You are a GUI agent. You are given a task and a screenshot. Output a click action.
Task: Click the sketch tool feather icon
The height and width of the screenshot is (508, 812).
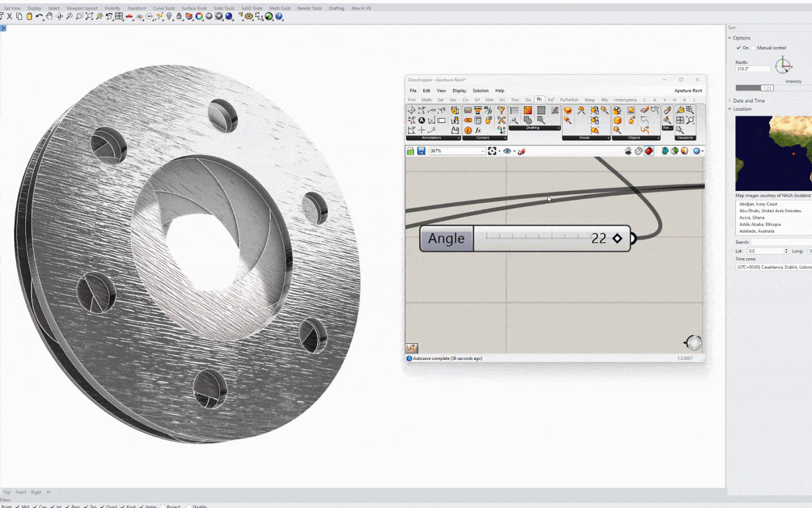pos(522,151)
